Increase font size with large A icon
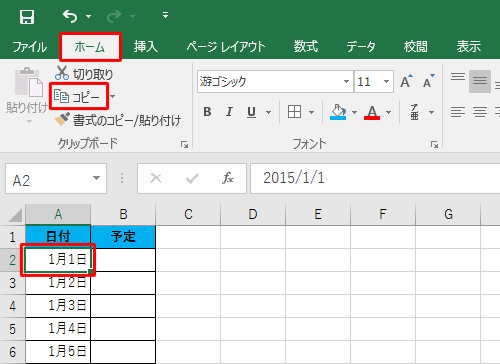500x364 pixels. click(x=406, y=81)
